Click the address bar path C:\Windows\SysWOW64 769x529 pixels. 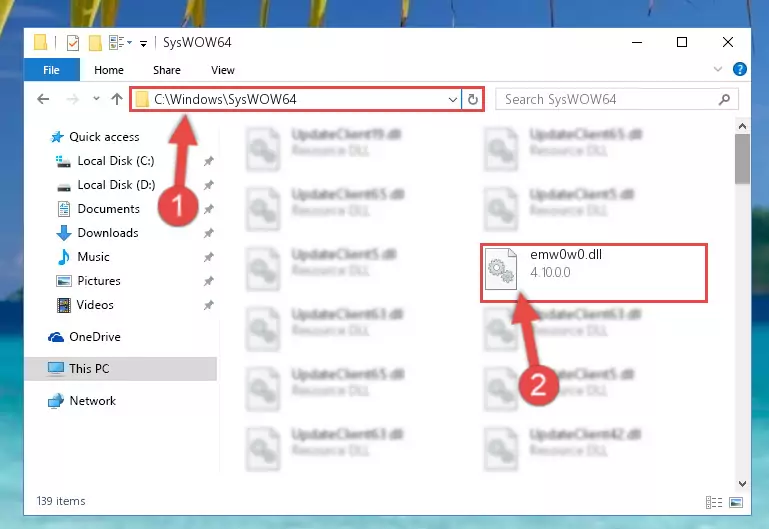(x=225, y=100)
